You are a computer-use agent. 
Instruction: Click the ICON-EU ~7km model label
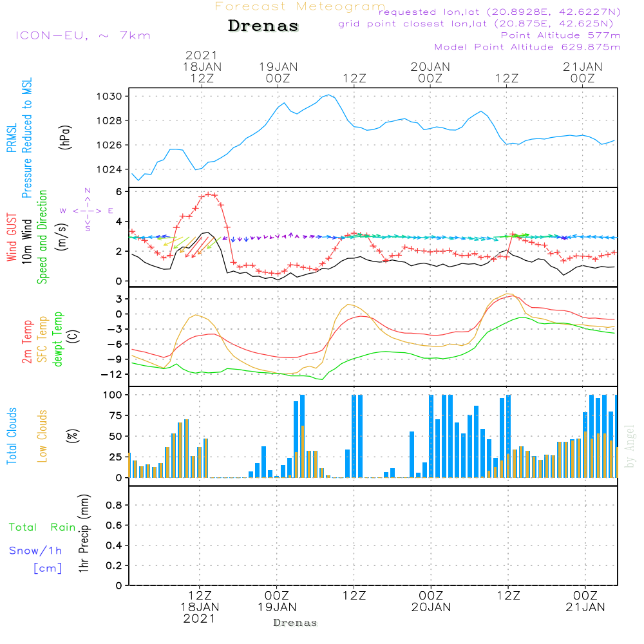83,35
